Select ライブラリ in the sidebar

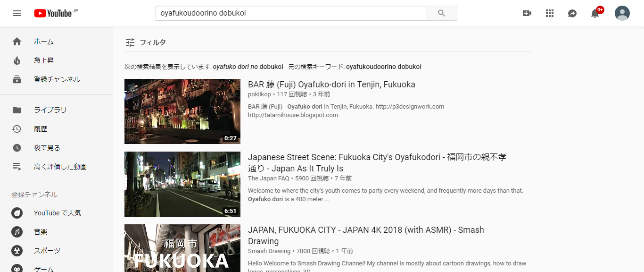(x=50, y=110)
